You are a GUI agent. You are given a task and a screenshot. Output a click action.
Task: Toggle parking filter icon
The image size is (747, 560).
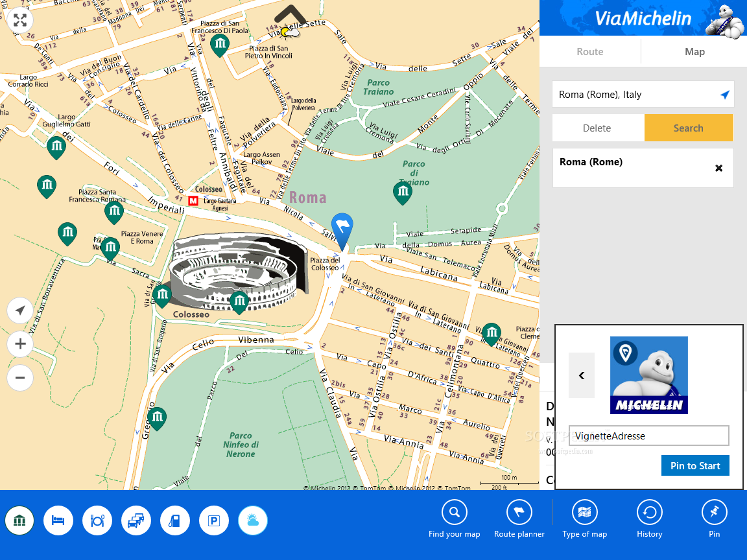pyautogui.click(x=214, y=520)
